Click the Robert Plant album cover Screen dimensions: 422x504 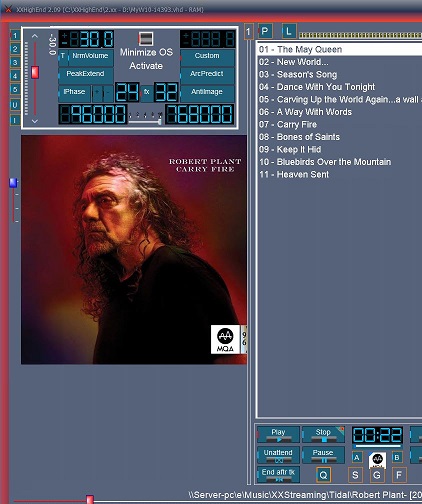point(134,249)
